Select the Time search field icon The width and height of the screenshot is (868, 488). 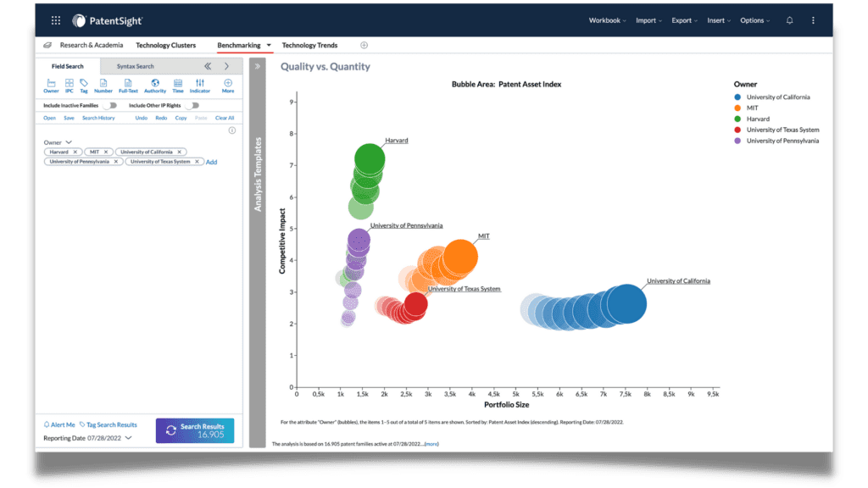click(x=178, y=86)
